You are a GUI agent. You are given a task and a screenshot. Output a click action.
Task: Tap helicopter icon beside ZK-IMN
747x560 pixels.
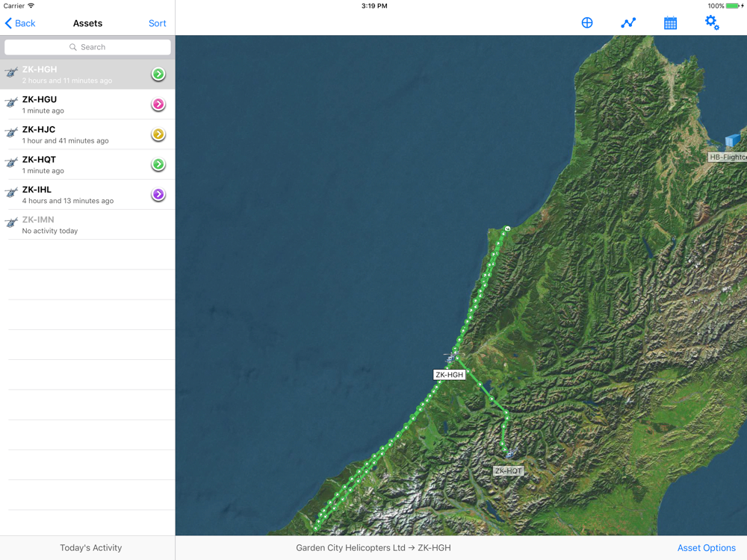click(x=11, y=223)
